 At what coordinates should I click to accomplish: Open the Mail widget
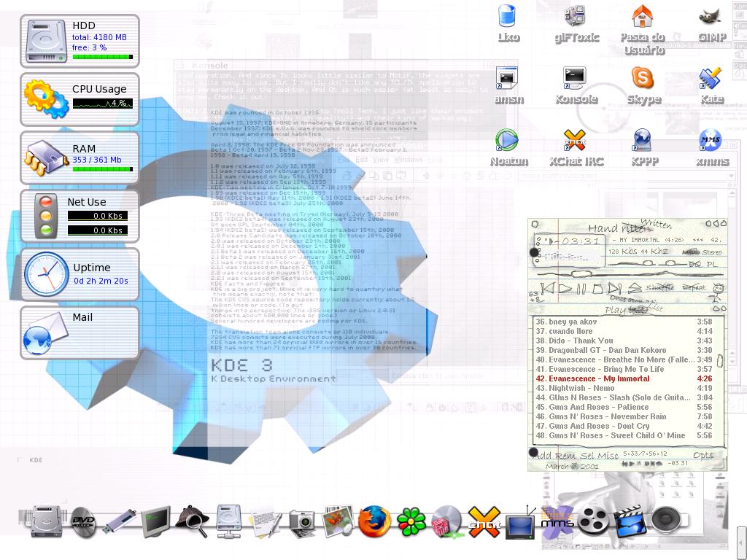(x=80, y=332)
